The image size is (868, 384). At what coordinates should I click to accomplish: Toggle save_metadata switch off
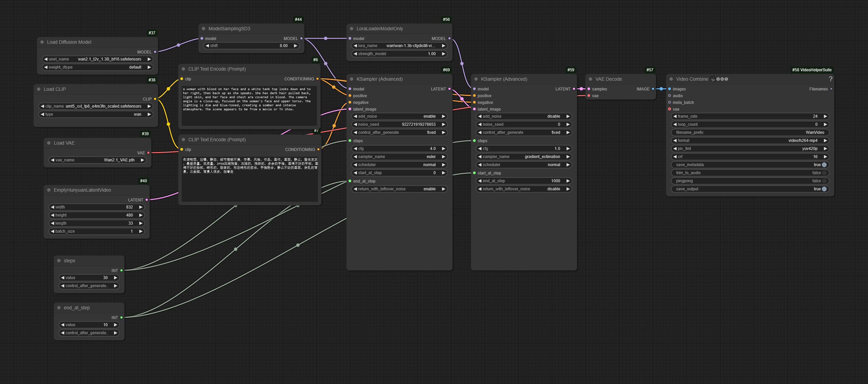(824, 165)
